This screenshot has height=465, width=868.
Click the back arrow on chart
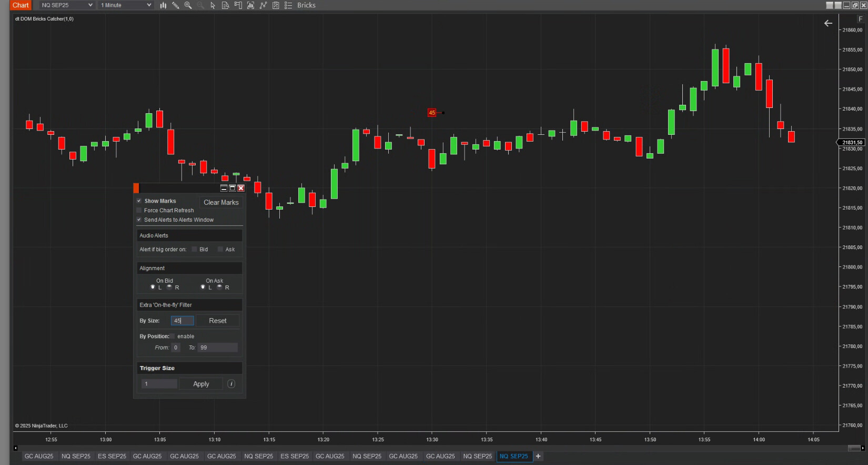[828, 23]
